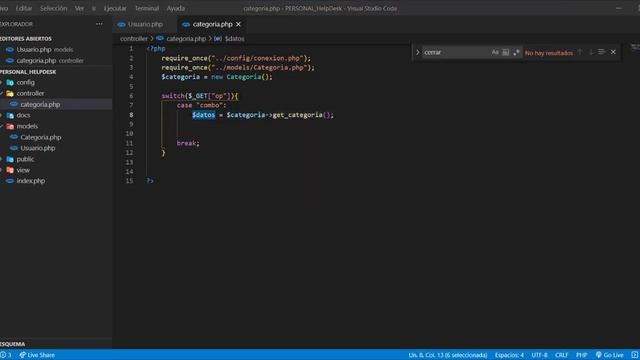Open Categoria.php under models
The image size is (640, 360).
click(x=56, y=137)
